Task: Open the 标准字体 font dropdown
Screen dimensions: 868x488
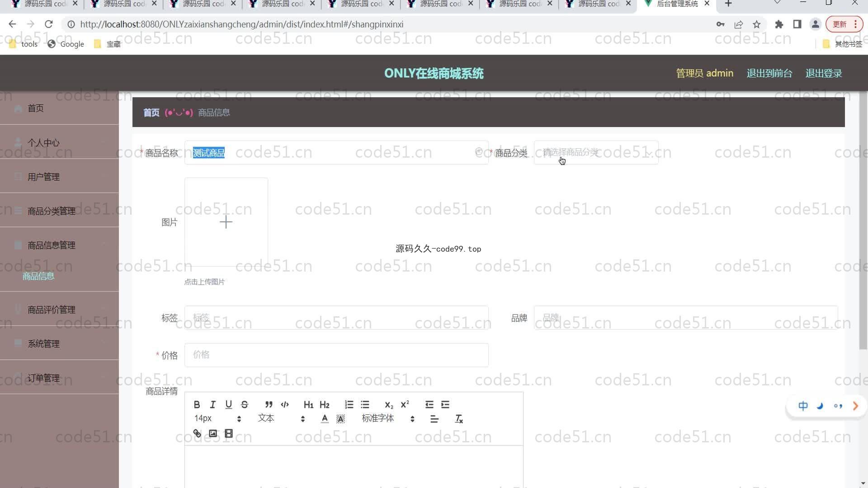Action: [x=388, y=418]
